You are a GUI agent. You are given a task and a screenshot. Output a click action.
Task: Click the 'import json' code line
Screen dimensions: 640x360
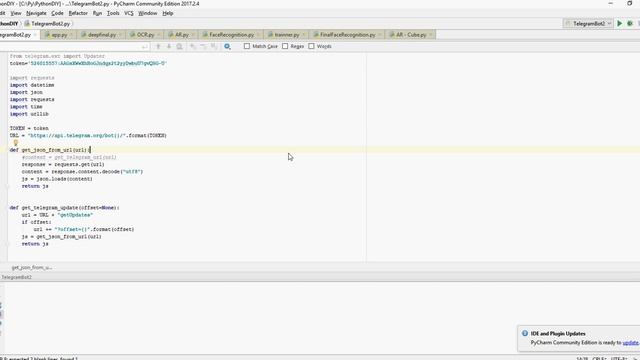(26, 92)
